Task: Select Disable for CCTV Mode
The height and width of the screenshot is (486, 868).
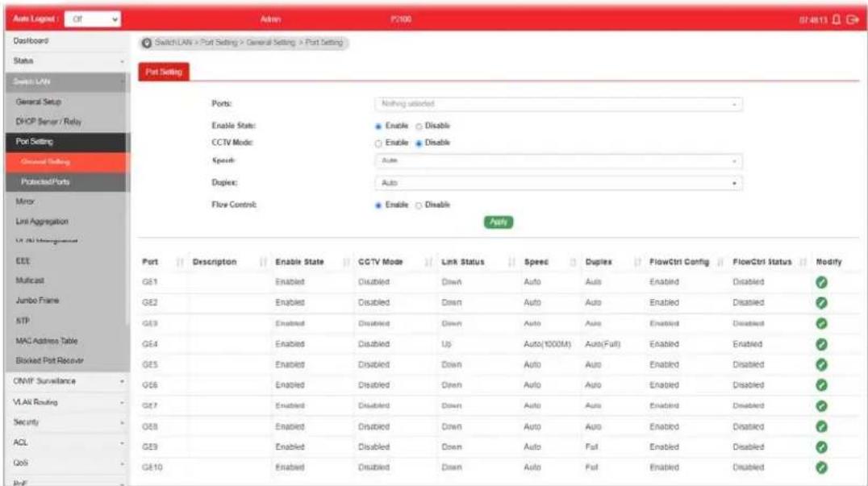Action: click(419, 143)
